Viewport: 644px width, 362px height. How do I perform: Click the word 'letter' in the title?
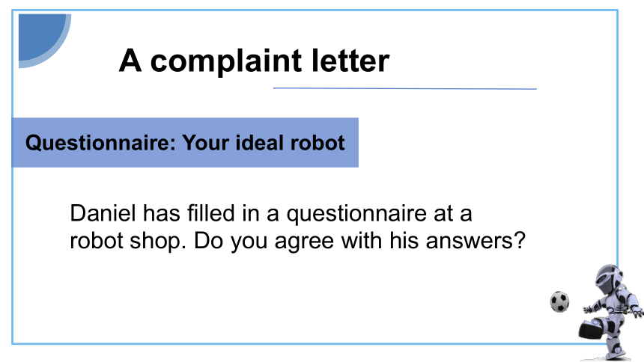[350, 61]
